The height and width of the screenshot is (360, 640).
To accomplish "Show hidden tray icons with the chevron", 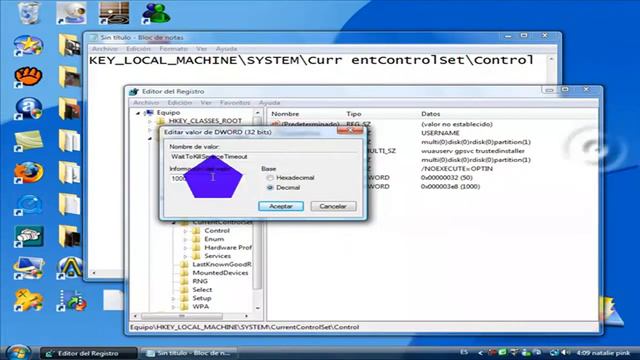I will 481,353.
